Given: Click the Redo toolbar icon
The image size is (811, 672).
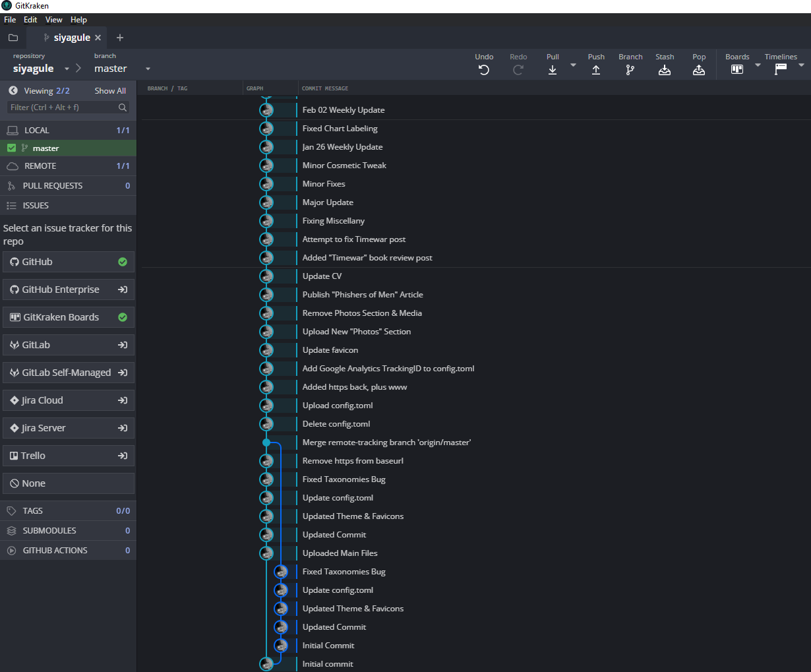Looking at the screenshot, I should (518, 70).
